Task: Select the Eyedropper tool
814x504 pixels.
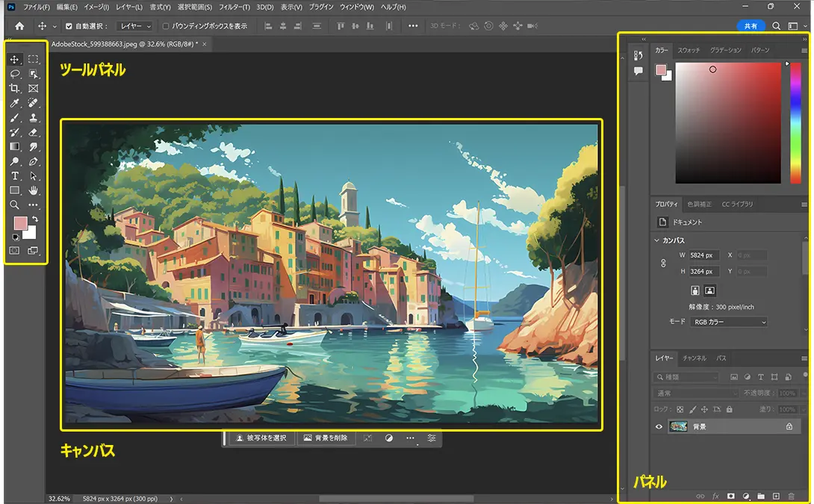Action: 14,103
